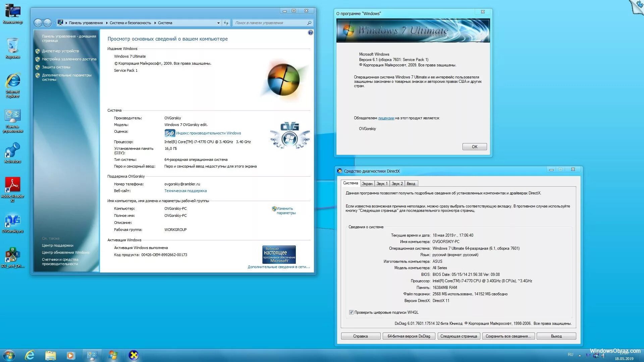This screenshot has width=644, height=362.
Task: Click the Back arrow in System window
Action: (38, 23)
